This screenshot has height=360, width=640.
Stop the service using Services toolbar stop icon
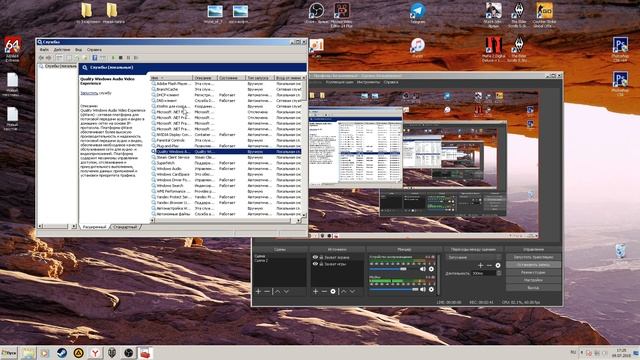(121, 58)
